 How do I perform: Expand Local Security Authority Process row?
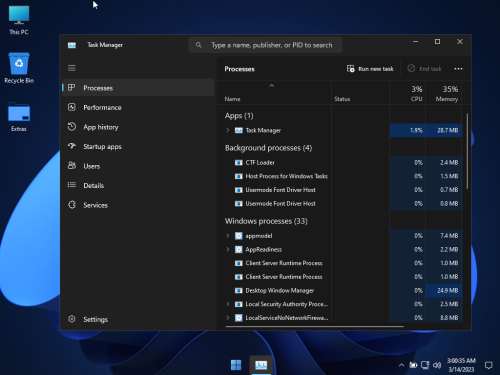(228, 304)
